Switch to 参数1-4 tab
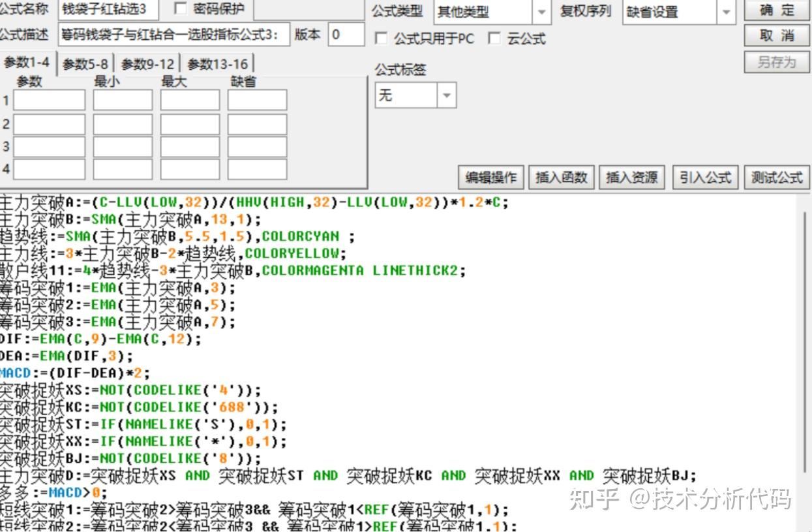 (x=27, y=63)
